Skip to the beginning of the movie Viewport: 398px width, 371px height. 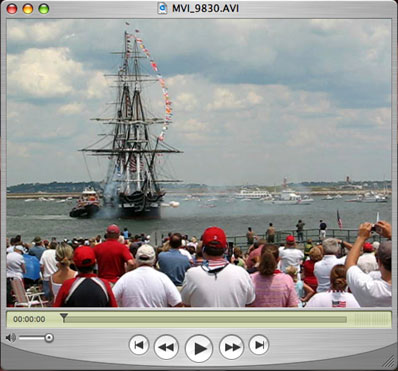[139, 345]
